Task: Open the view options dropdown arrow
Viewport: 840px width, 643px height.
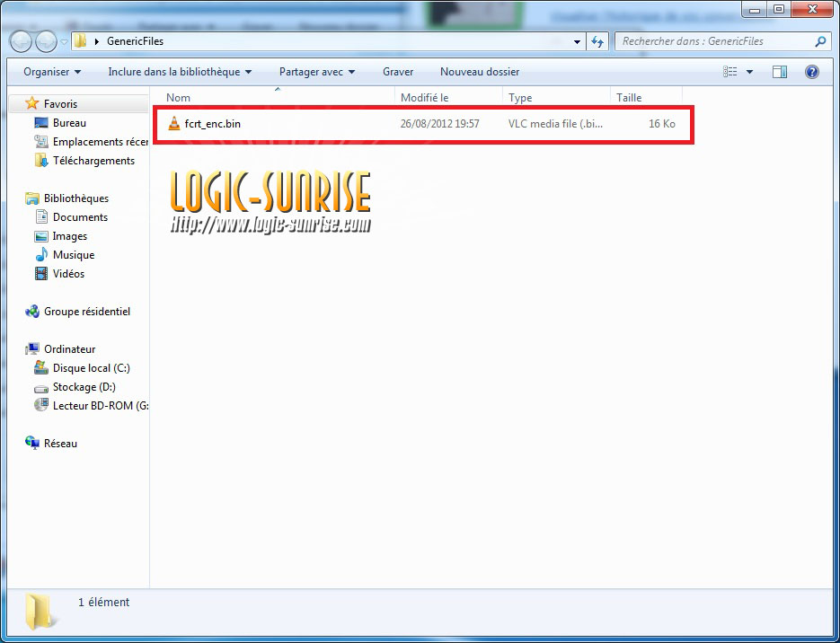Action: click(749, 72)
